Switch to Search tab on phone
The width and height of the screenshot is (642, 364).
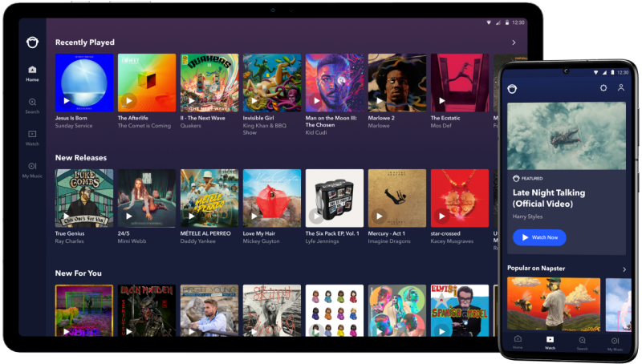(x=583, y=342)
